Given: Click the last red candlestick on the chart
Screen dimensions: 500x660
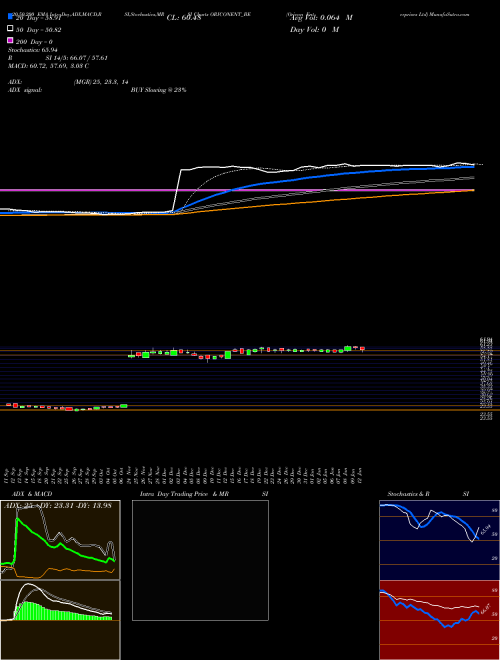Looking at the screenshot, I should (x=362, y=348).
